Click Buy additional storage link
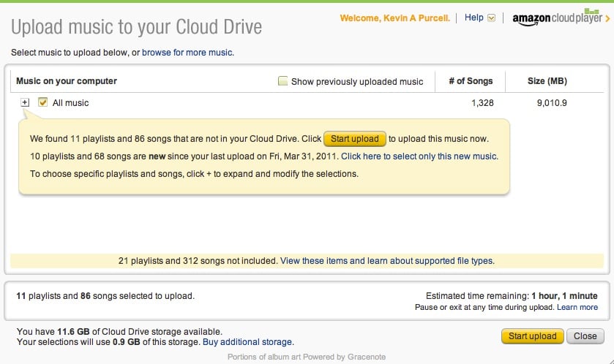This screenshot has width=614, height=364. 248,342
